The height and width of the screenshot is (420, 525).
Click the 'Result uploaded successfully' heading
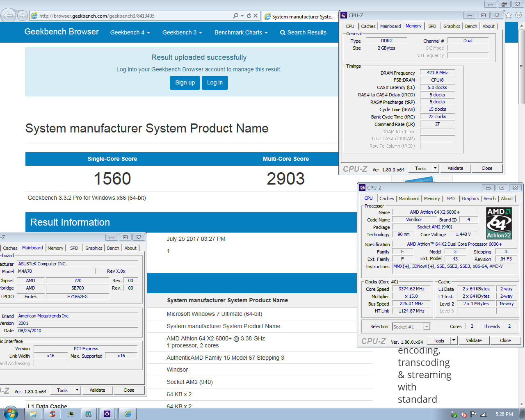(199, 57)
